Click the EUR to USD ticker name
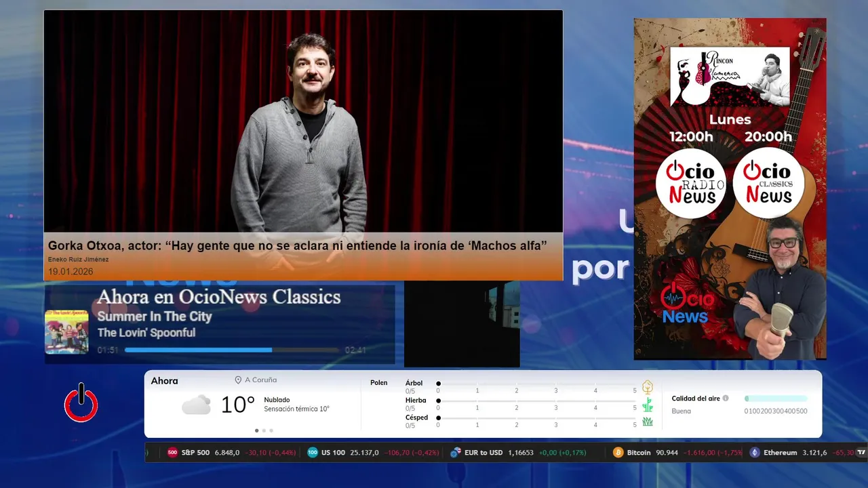This screenshot has width=868, height=488. [484, 452]
